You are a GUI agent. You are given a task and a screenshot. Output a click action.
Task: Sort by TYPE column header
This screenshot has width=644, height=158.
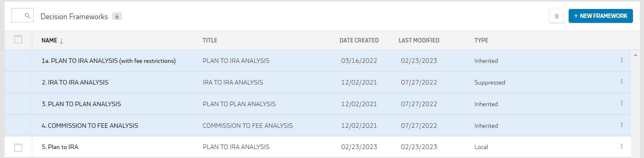481,40
